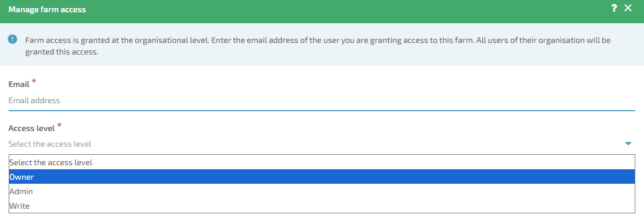The width and height of the screenshot is (644, 222).
Task: Click the Access level dropdown arrow
Action: point(628,144)
